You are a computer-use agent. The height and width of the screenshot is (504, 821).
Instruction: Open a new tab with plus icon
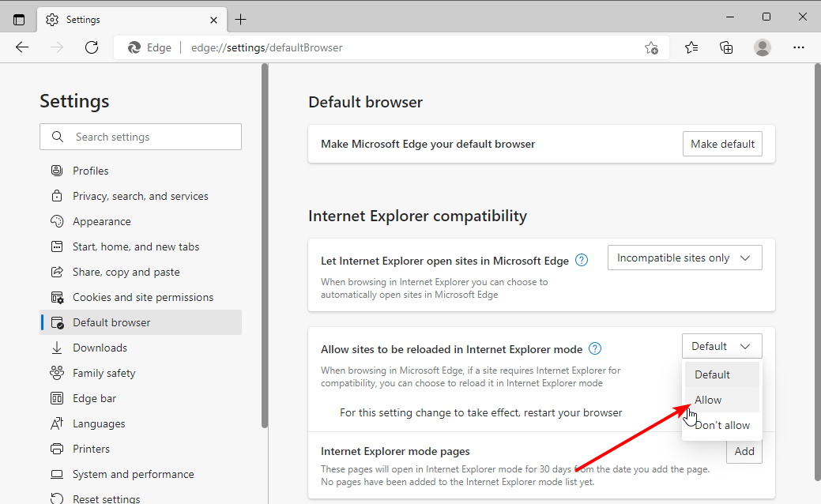pyautogui.click(x=240, y=20)
